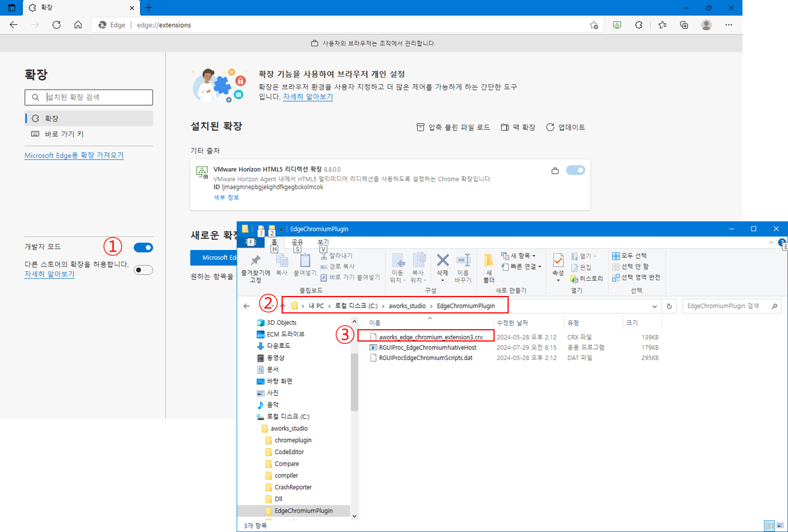Close the 확장 tab in Edge
Screen dimensions: 788x532
click(132, 8)
